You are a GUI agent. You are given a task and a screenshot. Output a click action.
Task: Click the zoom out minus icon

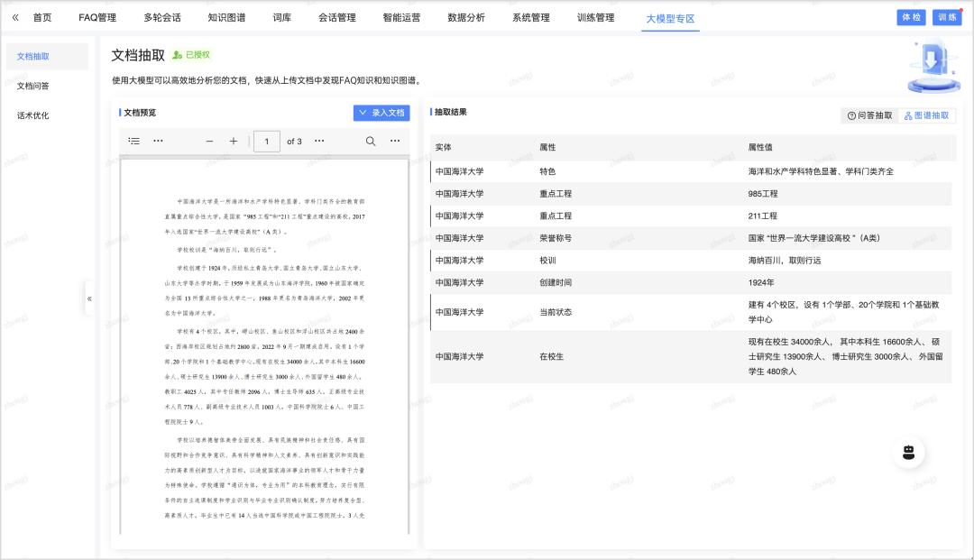(x=210, y=141)
